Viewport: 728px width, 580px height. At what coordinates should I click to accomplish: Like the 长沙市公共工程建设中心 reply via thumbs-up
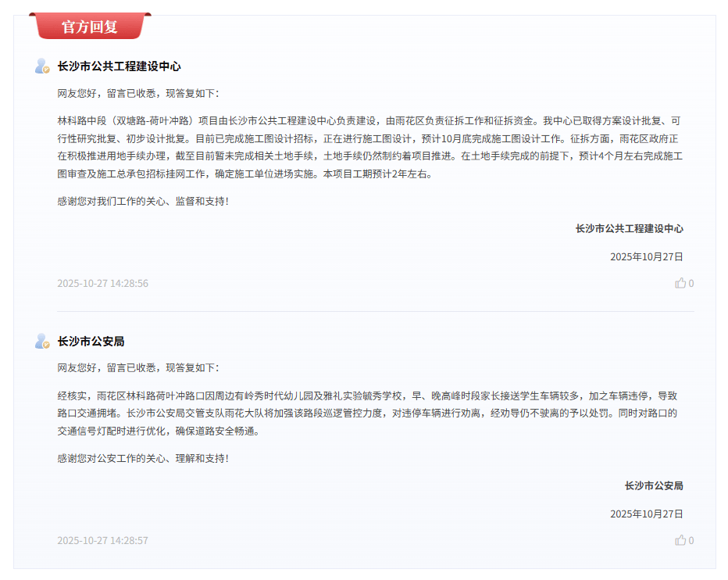pyautogui.click(x=680, y=283)
